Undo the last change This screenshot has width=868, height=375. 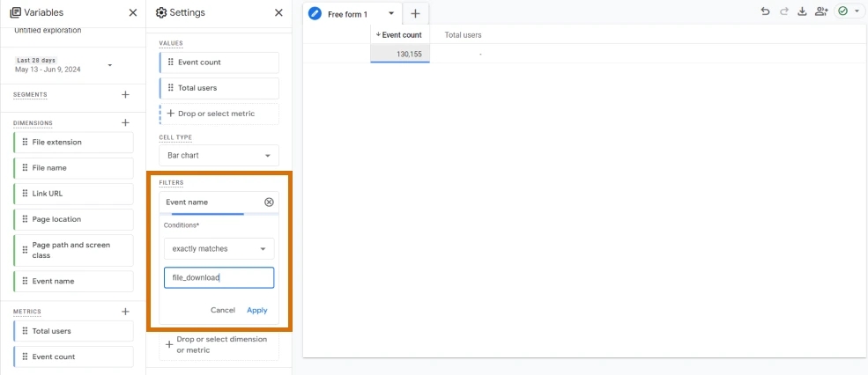pos(765,11)
